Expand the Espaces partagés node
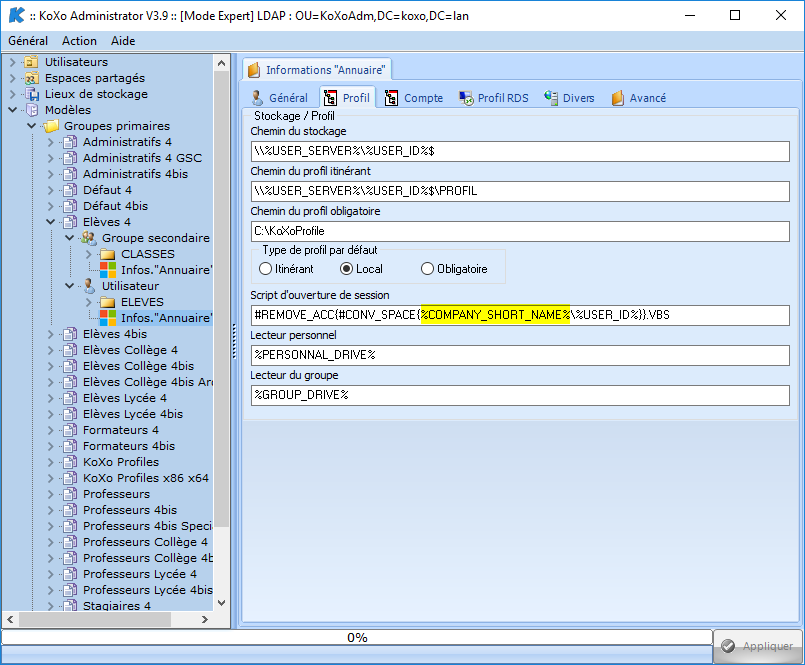The height and width of the screenshot is (665, 805). click(x=13, y=78)
